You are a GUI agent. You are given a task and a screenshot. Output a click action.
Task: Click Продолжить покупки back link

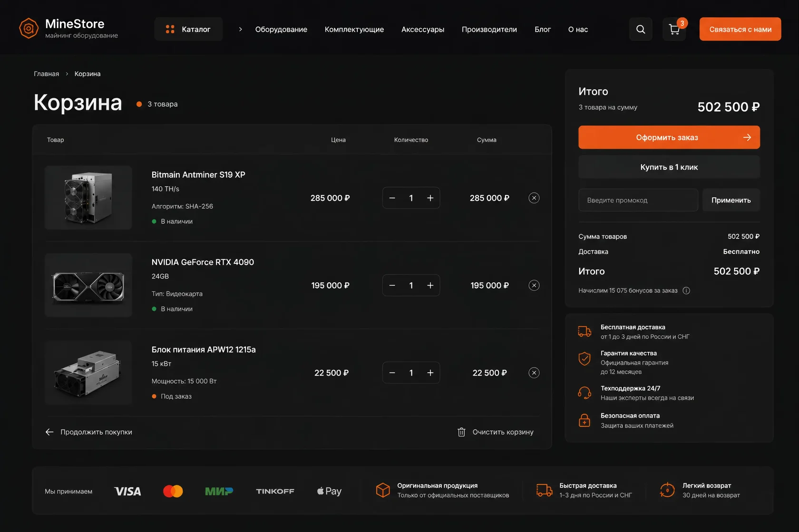click(x=88, y=432)
